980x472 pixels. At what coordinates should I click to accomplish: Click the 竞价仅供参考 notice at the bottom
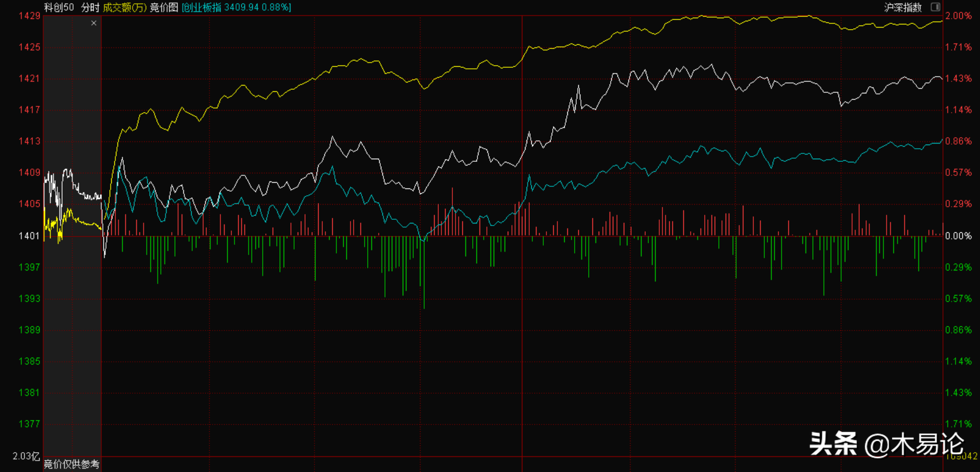point(72,464)
